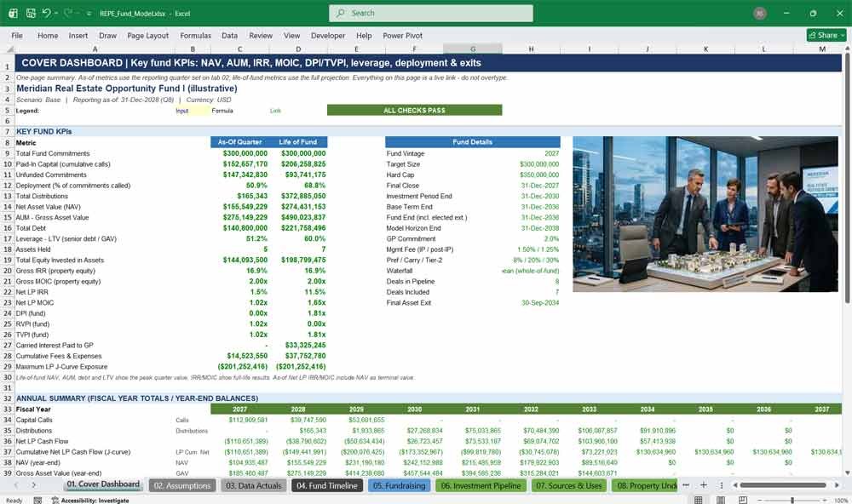852x504 pixels.
Task: Open Customize Quick Access Toolbar dropdown
Action: 89,13
